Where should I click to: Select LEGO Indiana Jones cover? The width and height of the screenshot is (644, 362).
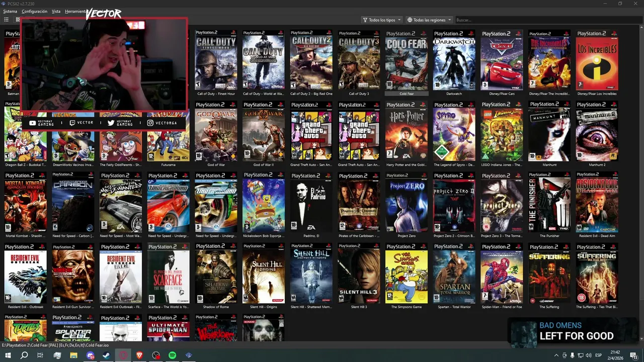click(x=502, y=131)
